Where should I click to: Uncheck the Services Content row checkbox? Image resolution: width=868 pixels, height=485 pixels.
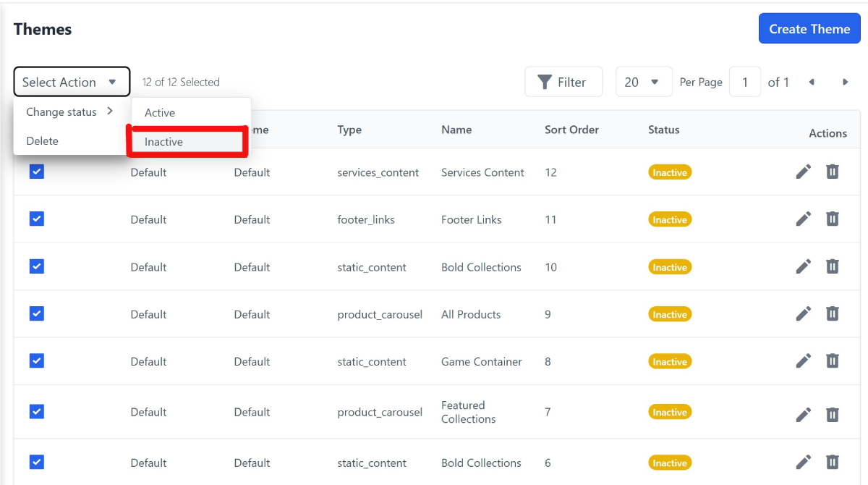(37, 172)
